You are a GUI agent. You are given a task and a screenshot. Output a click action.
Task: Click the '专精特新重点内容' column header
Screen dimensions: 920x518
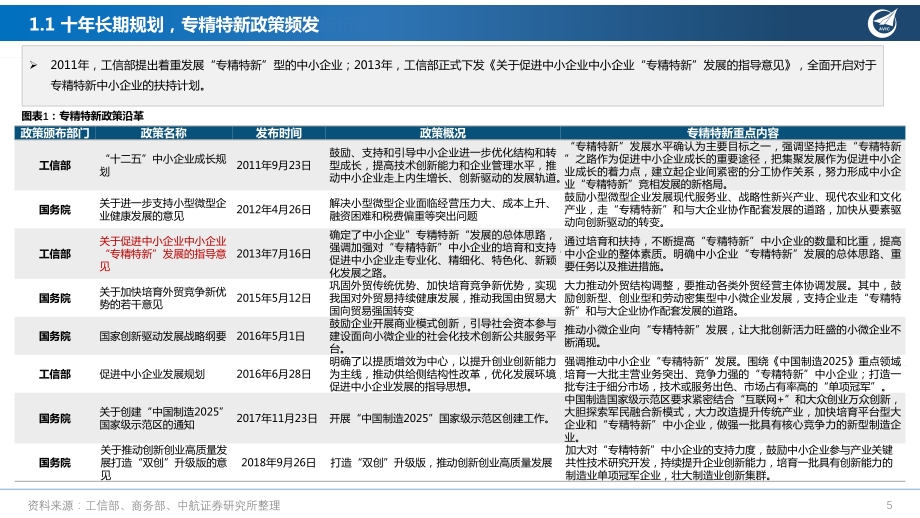(x=733, y=133)
